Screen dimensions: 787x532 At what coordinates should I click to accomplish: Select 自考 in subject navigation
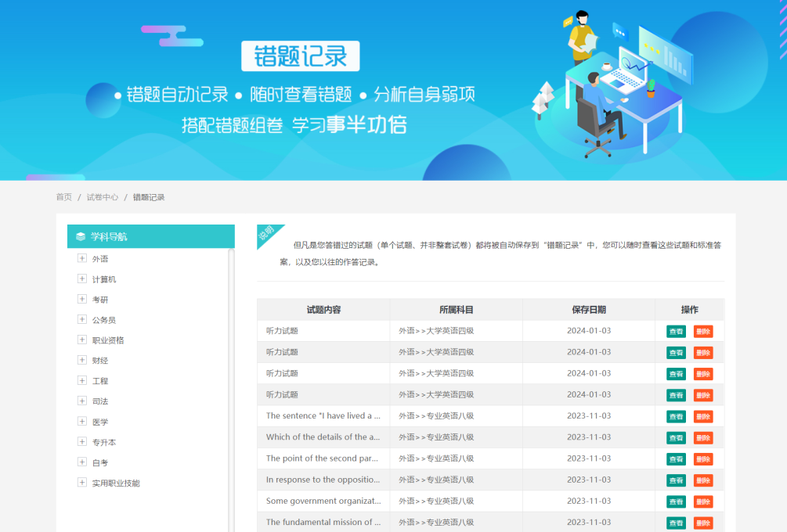coord(100,462)
